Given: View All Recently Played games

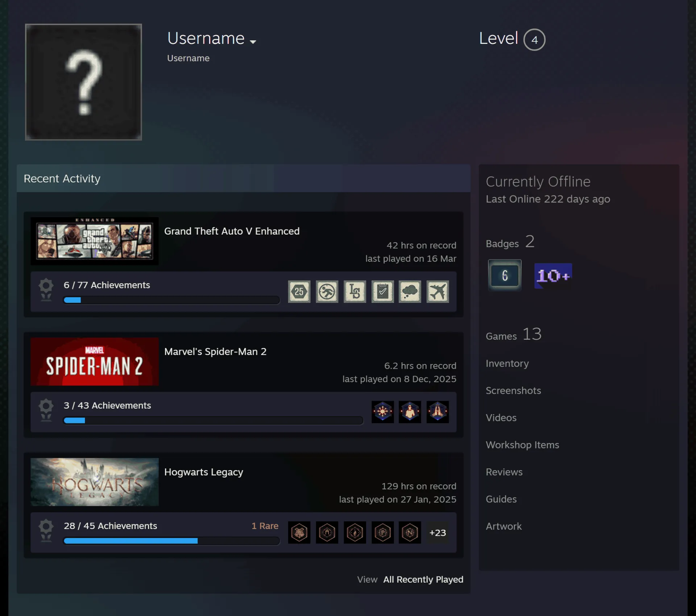Looking at the screenshot, I should click(423, 579).
